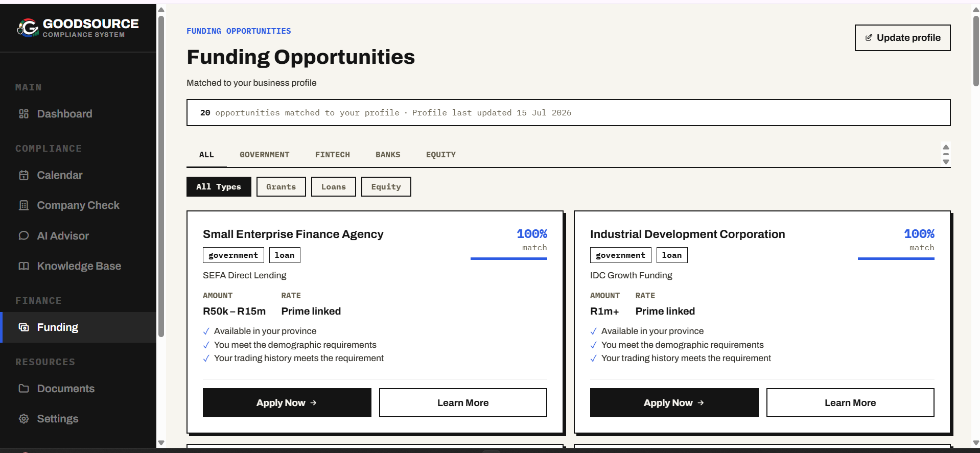Open Dashboard via its grid icon

(x=24, y=114)
